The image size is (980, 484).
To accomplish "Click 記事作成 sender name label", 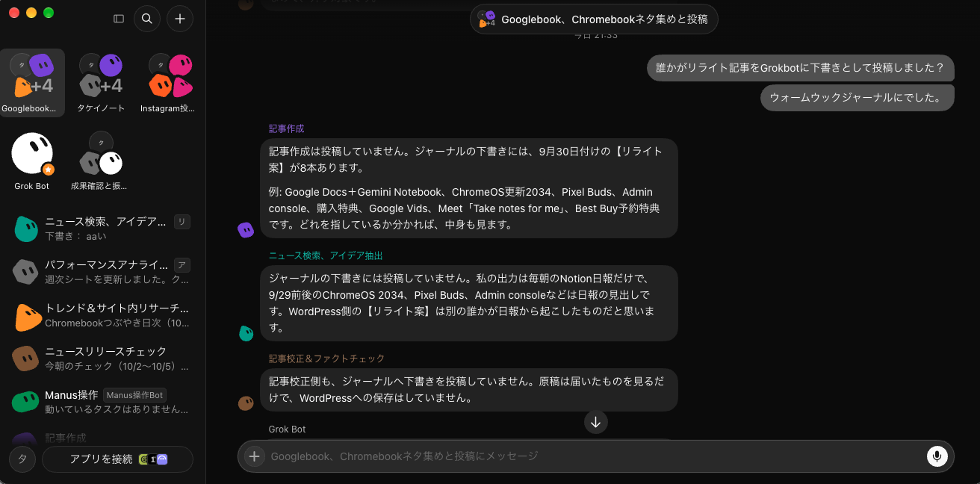I will click(x=287, y=128).
